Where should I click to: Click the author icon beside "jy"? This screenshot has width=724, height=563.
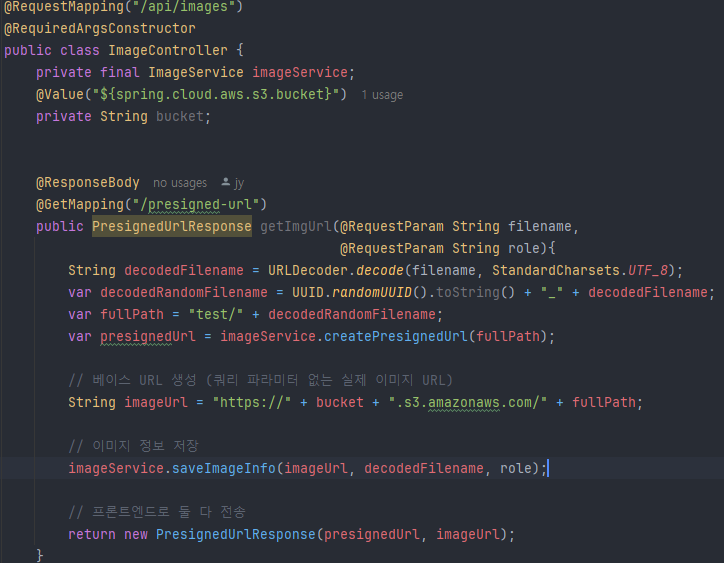click(x=225, y=183)
